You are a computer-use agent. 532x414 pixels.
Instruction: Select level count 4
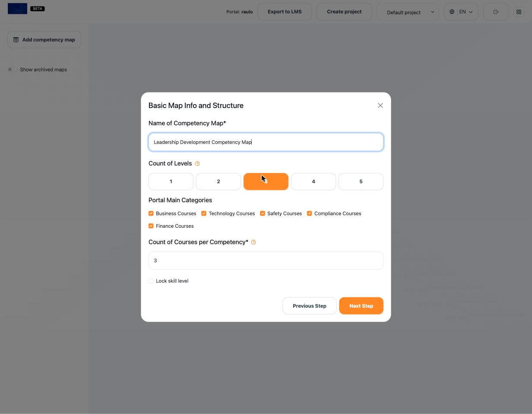(x=313, y=182)
